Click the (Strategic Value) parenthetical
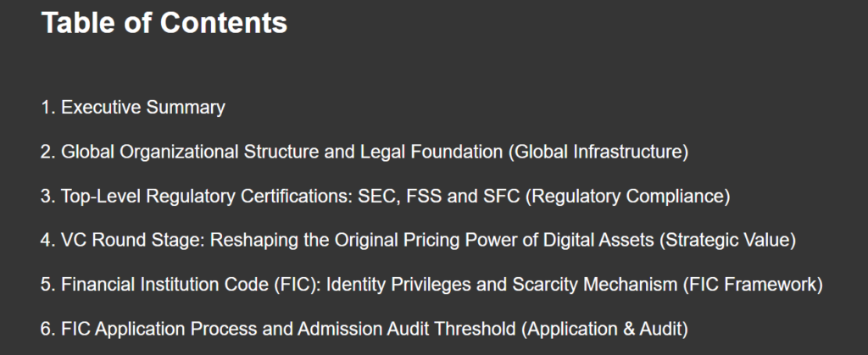The width and height of the screenshot is (868, 355). pyautogui.click(x=727, y=240)
